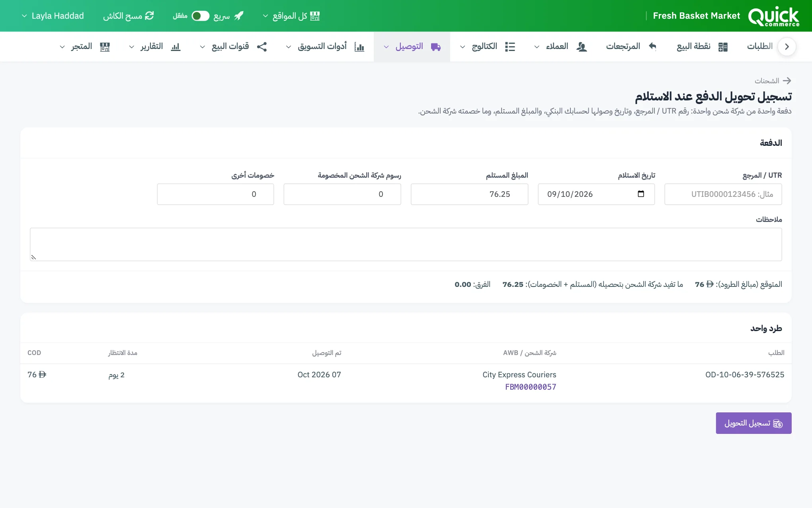Image resolution: width=812 pixels, height=508 pixels.
Task: Click the reports bar-chart icon
Action: (x=176, y=47)
